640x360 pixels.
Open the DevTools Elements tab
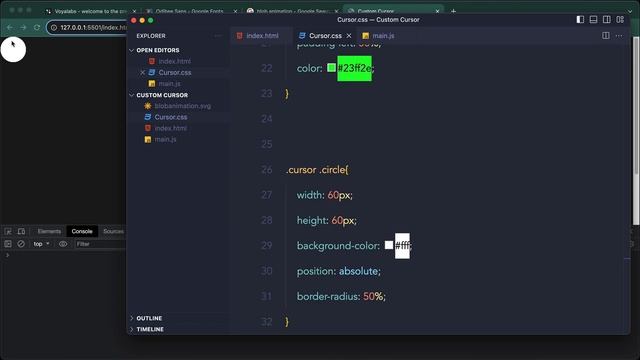tap(49, 231)
